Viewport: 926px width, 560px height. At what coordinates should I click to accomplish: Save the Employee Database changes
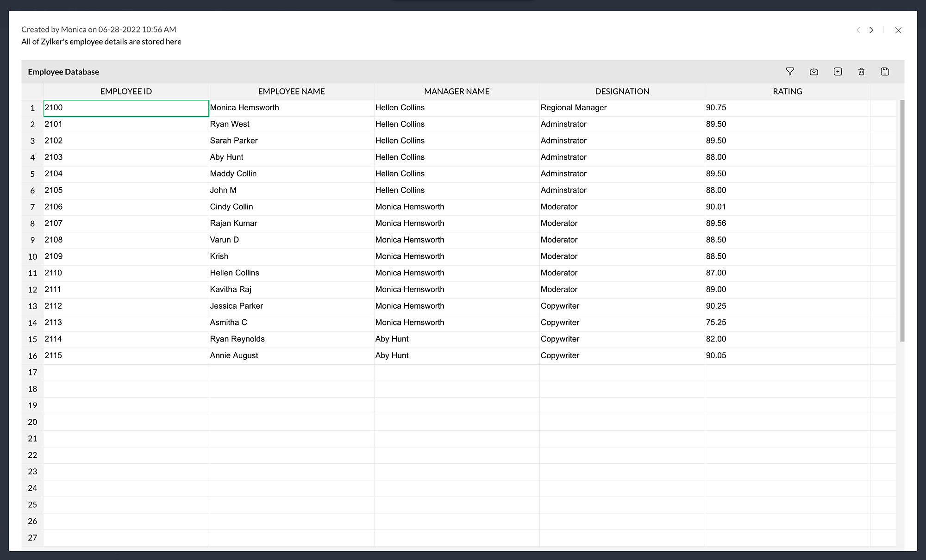[x=885, y=71]
